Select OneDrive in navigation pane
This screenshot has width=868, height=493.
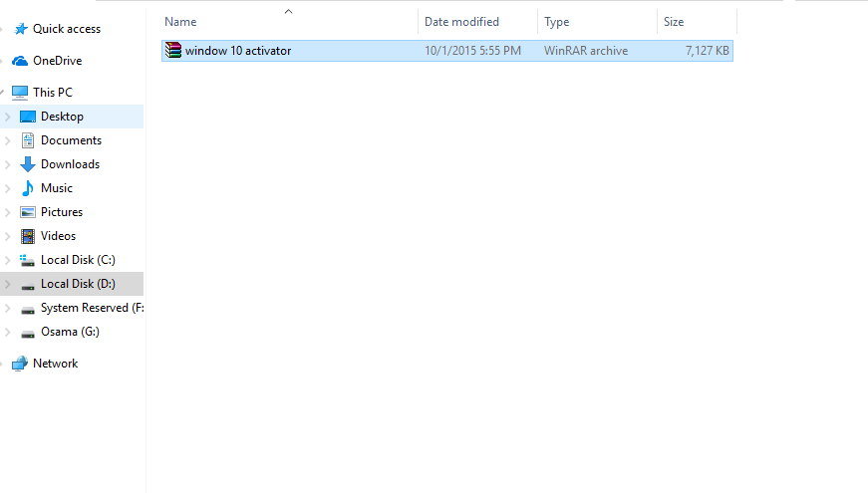(58, 61)
